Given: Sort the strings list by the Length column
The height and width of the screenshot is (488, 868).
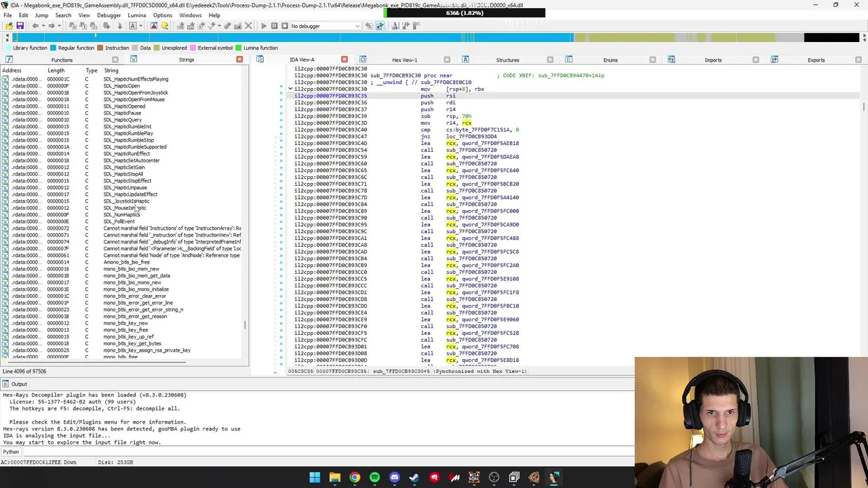Looking at the screenshot, I should pyautogui.click(x=65, y=70).
